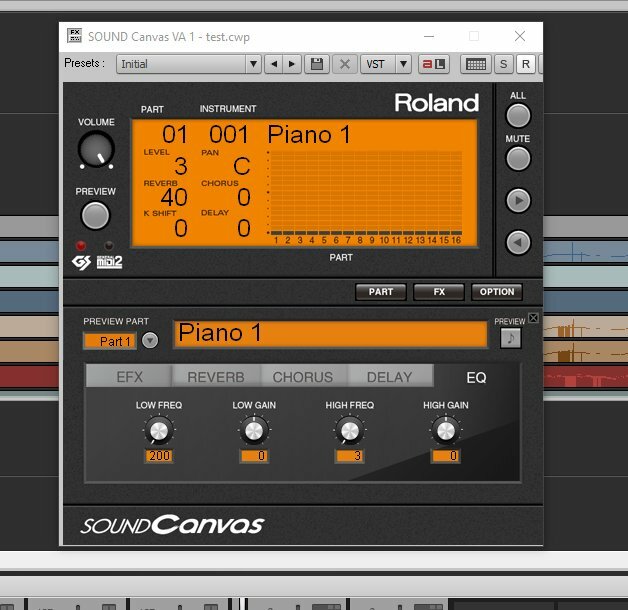Click the LOW FREQ value 200
The height and width of the screenshot is (610, 628).
click(159, 456)
